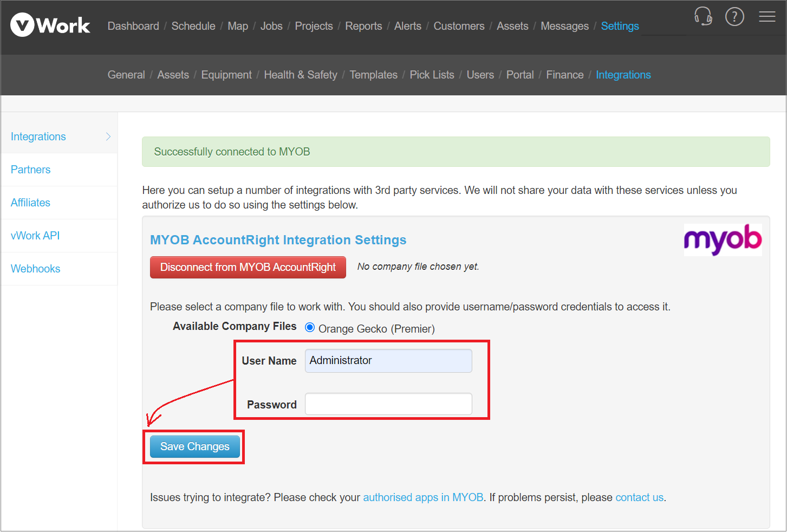The width and height of the screenshot is (787, 532).
Task: Focus the User Name field
Action: pos(388,361)
